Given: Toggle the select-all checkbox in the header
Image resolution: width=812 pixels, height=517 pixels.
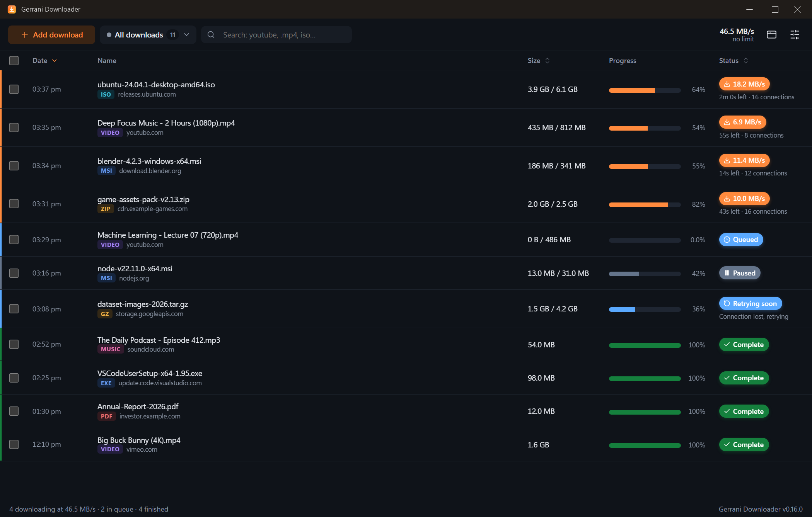Looking at the screenshot, I should [x=14, y=61].
